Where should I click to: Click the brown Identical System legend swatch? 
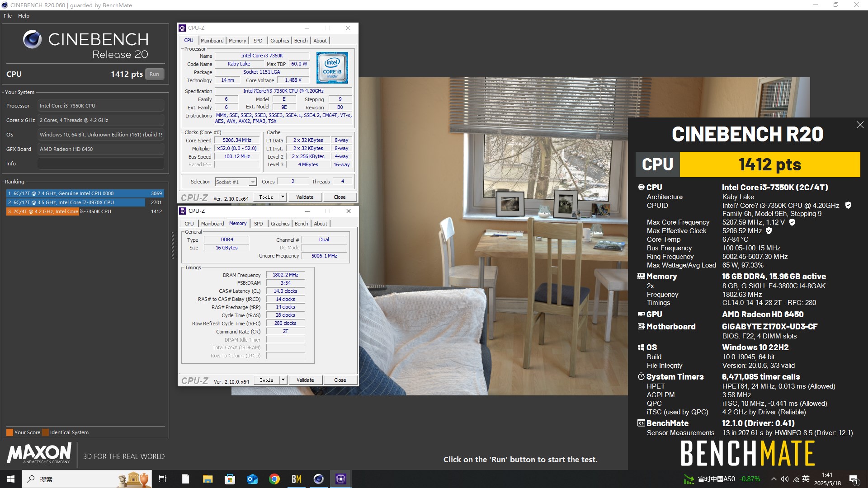coord(45,432)
